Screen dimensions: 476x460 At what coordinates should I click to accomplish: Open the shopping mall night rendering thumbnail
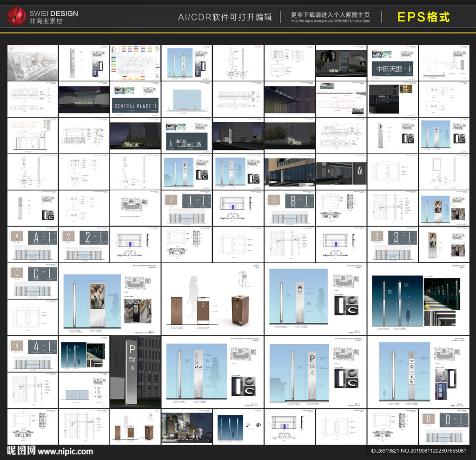pyautogui.click(x=187, y=427)
